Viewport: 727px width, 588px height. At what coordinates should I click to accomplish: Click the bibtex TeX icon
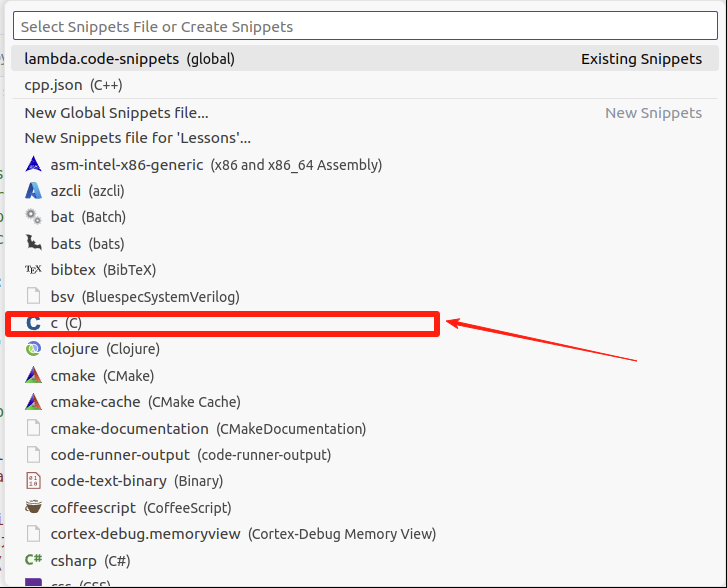click(33, 269)
